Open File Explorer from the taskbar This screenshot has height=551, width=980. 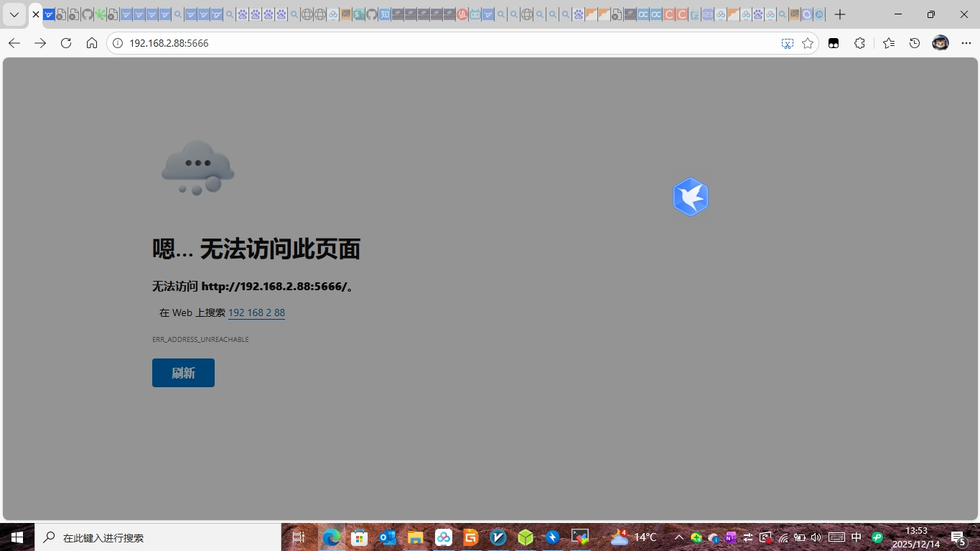416,537
